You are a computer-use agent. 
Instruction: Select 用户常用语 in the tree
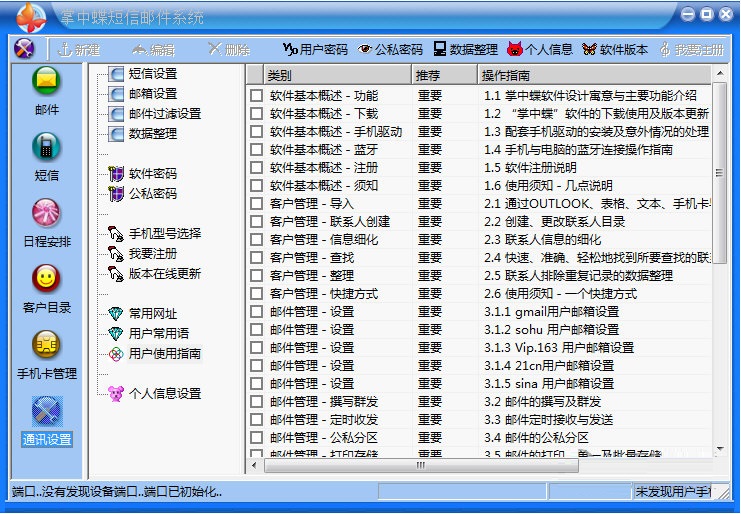(149, 334)
